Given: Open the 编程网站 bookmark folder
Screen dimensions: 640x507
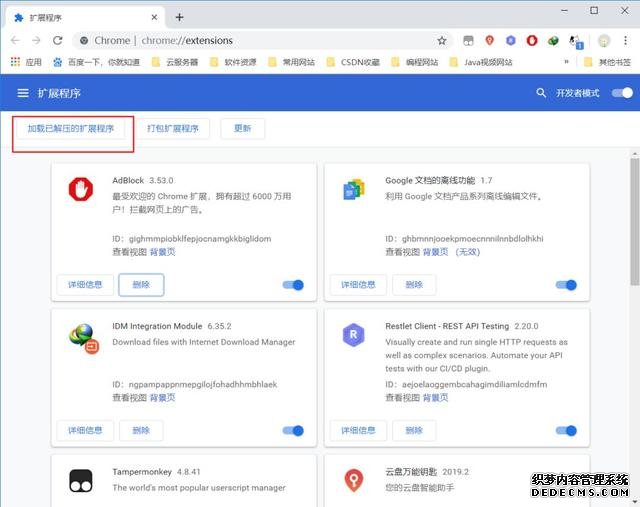Looking at the screenshot, I should 415,62.
